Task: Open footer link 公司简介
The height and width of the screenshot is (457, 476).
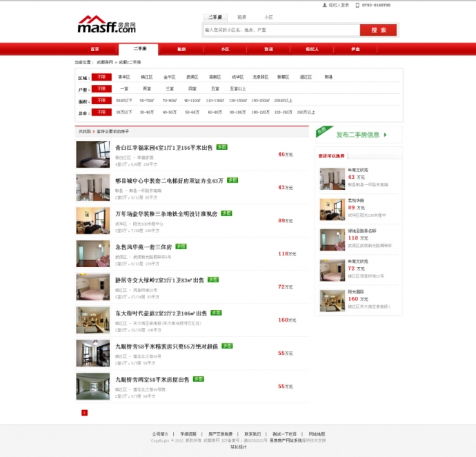Action: [x=160, y=434]
